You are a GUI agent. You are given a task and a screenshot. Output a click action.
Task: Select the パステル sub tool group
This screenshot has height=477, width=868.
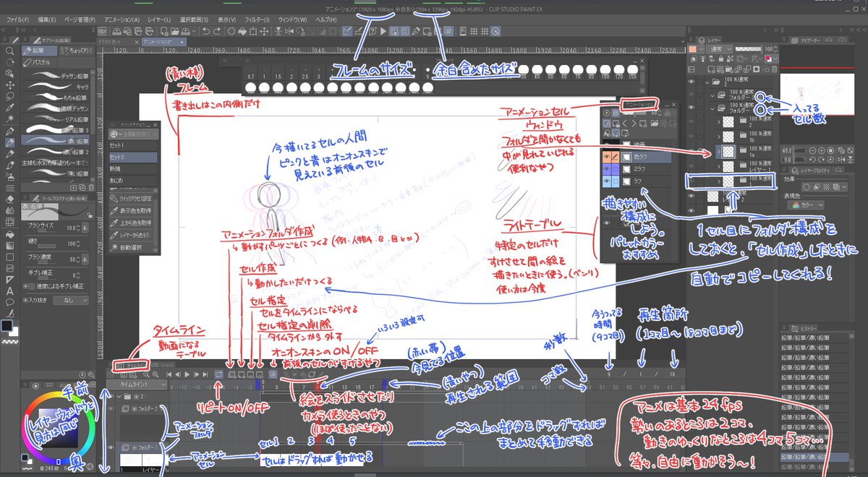click(x=38, y=63)
